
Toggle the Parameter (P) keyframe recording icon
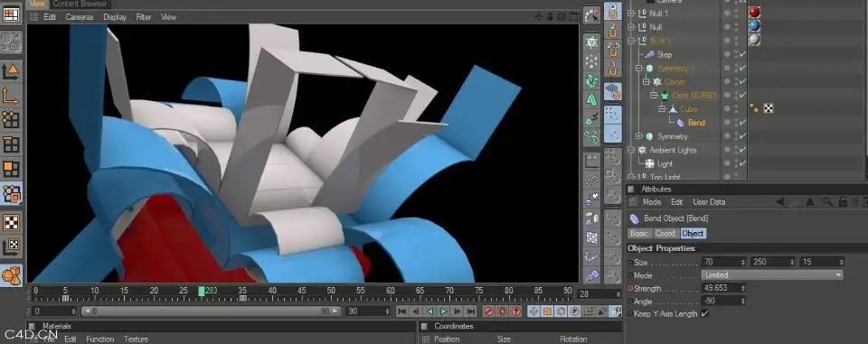click(x=575, y=311)
